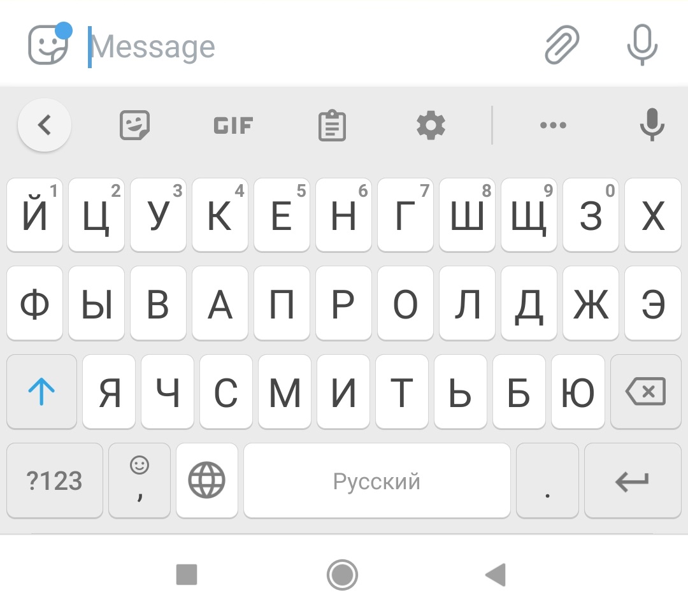The width and height of the screenshot is (688, 616).
Task: Start voice message with top microphone icon
Action: (642, 45)
